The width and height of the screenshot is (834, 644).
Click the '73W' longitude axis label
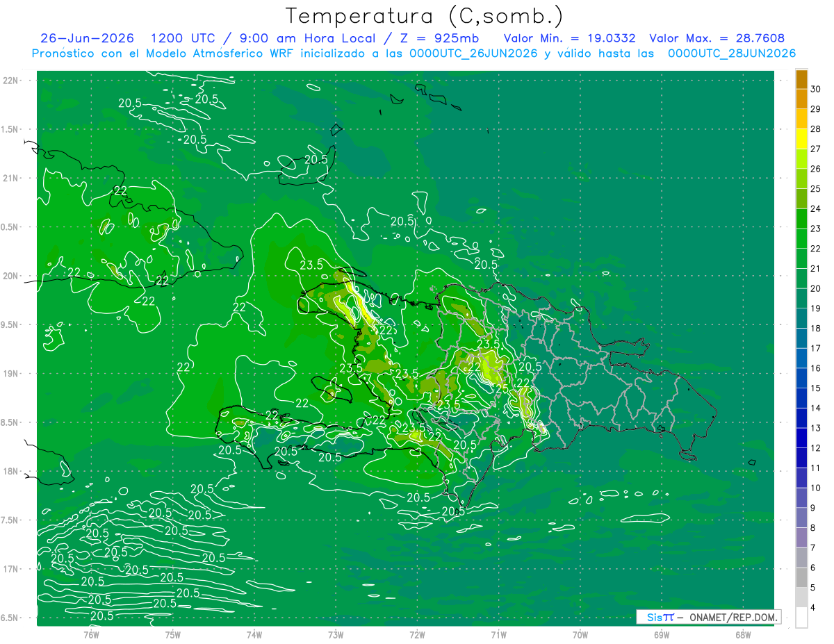[x=336, y=634]
